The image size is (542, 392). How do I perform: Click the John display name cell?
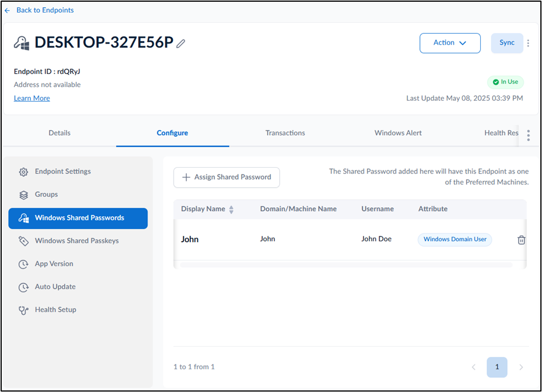click(190, 240)
